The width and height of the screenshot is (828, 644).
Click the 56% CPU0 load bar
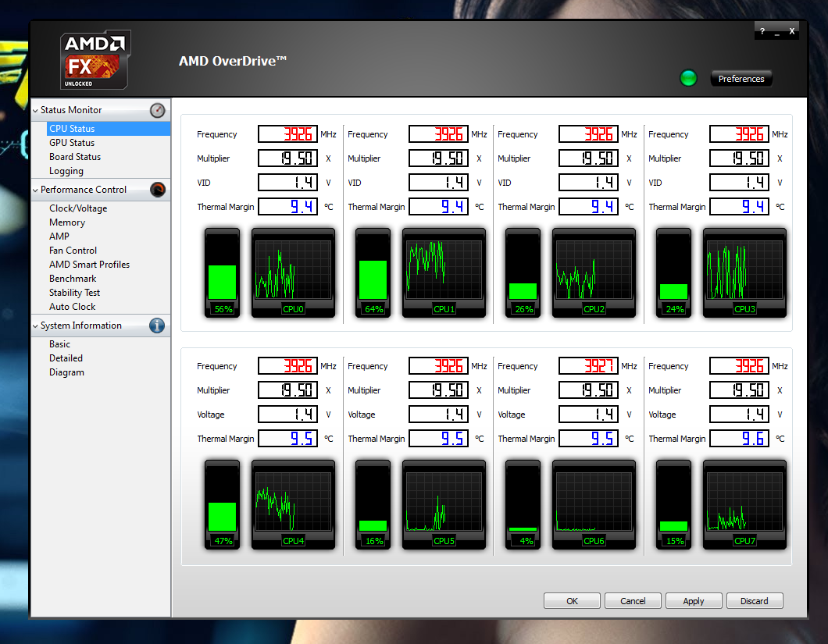223,273
